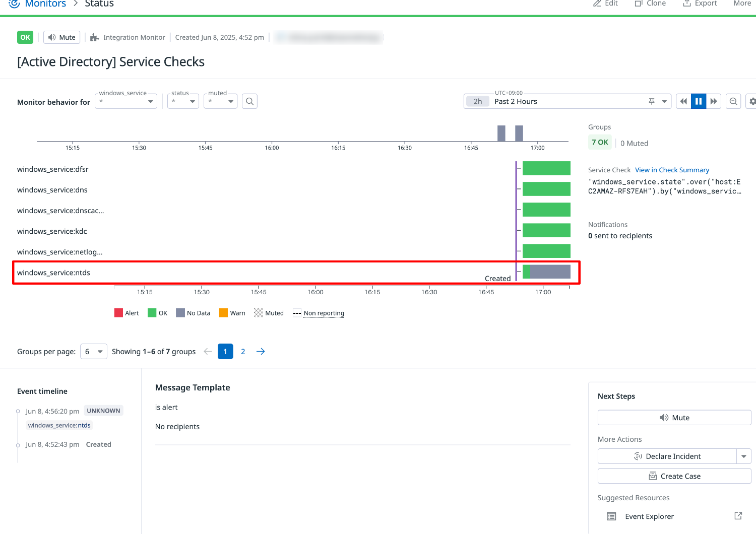Toggle the OK legend swatch
The height and width of the screenshot is (534, 756).
(x=152, y=313)
